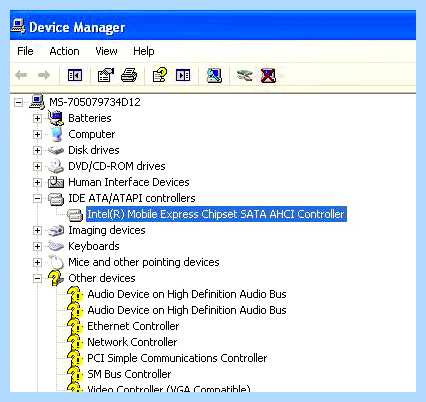Expand the Human Interface Devices node
This screenshot has width=426, height=402.
click(x=37, y=182)
